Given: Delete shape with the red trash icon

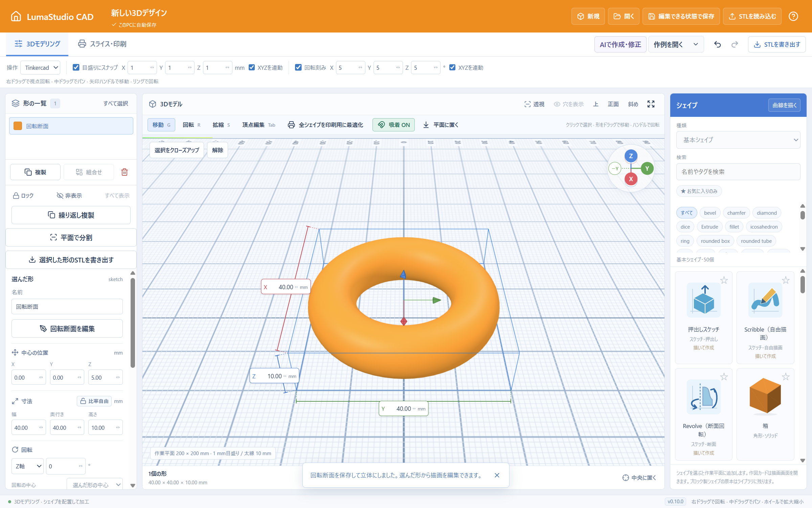Looking at the screenshot, I should click(125, 172).
